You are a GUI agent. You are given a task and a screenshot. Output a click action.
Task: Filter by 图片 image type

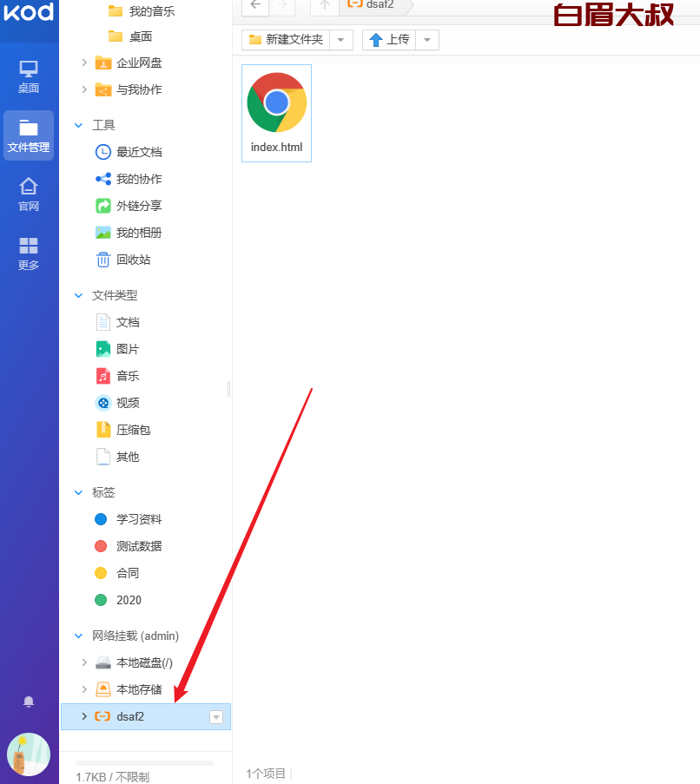(x=128, y=350)
